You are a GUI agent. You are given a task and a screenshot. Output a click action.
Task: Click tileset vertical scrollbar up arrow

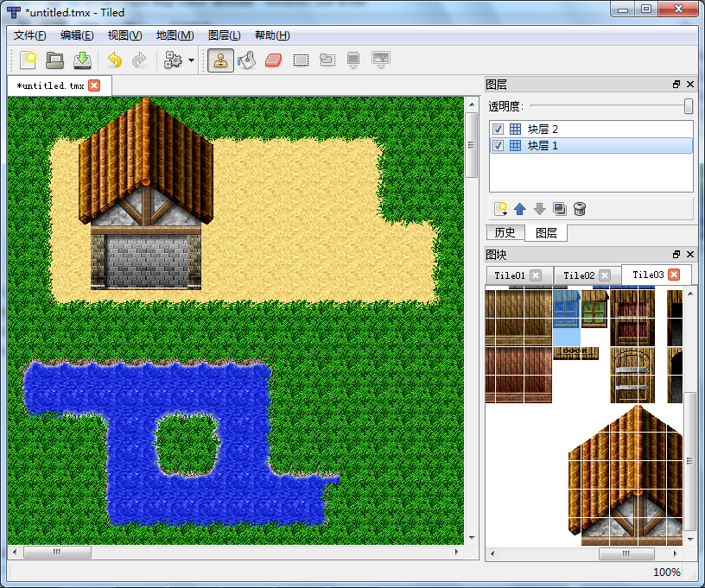coord(690,294)
